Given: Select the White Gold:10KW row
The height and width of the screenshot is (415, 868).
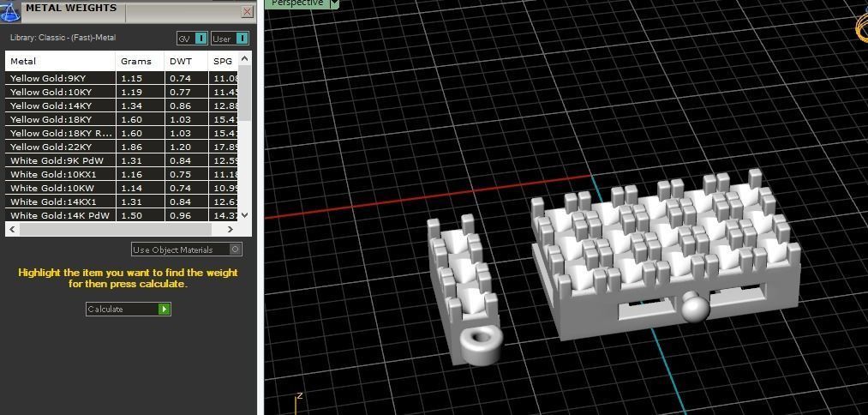Looking at the screenshot, I should coord(122,188).
